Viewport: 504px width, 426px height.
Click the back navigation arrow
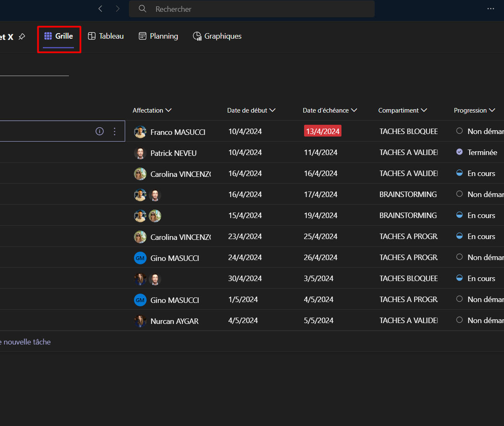100,9
